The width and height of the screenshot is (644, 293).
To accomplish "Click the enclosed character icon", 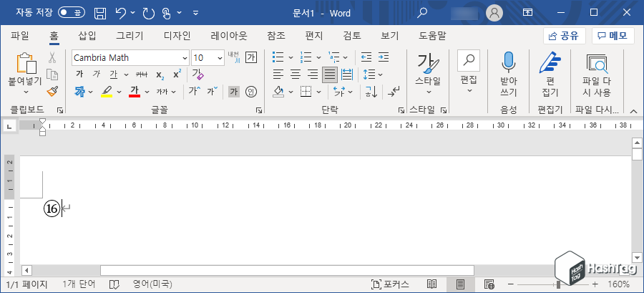I will click(251, 91).
